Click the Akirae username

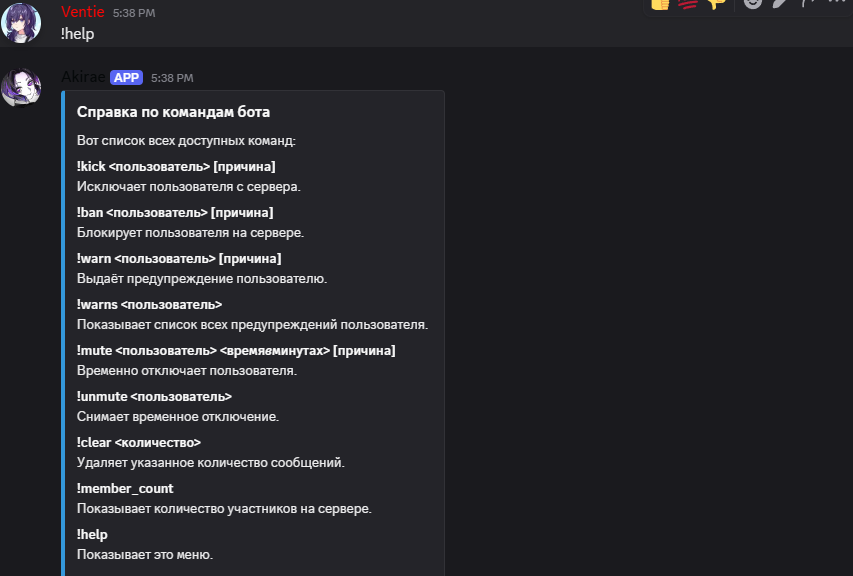[x=82, y=77]
